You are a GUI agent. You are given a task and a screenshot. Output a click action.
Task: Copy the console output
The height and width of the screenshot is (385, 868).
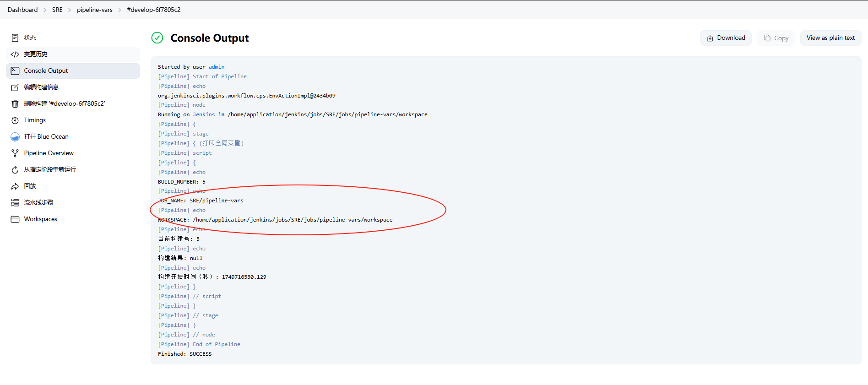pyautogui.click(x=776, y=38)
